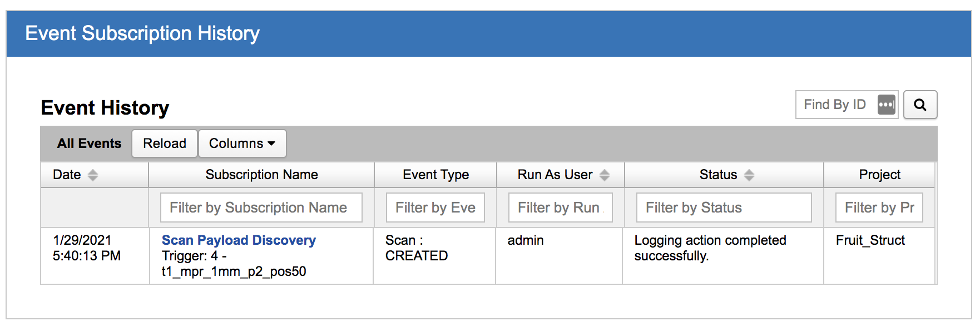Click the Filter by Subscription Name box
980x326 pixels.
point(261,208)
